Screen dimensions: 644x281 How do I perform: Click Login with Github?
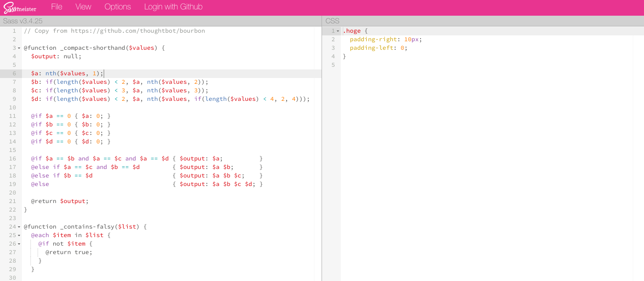tap(173, 7)
